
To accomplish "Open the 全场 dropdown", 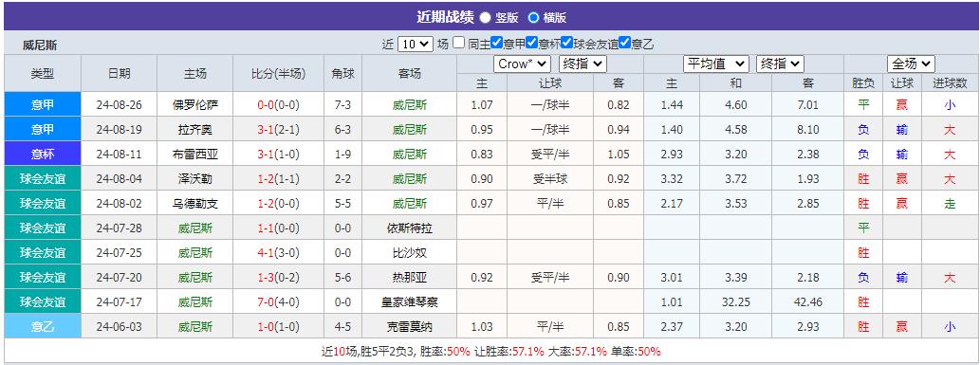I will 912,64.
